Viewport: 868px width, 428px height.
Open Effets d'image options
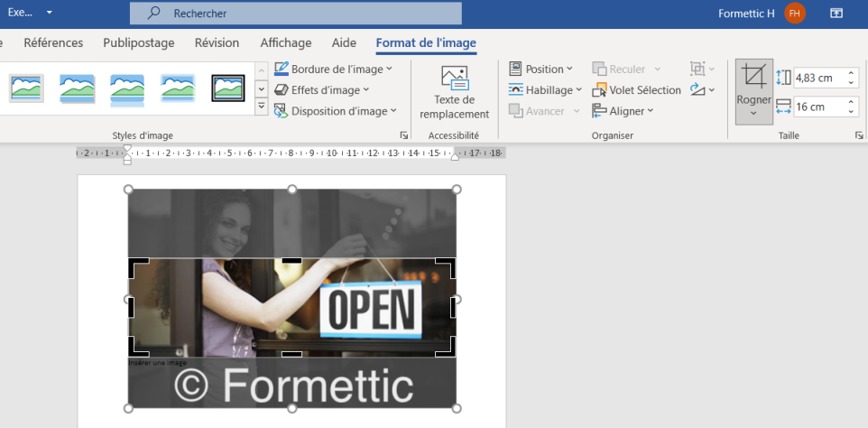tap(321, 89)
